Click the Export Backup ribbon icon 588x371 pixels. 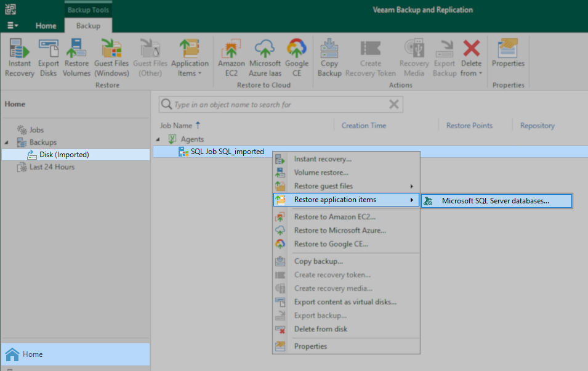(445, 58)
